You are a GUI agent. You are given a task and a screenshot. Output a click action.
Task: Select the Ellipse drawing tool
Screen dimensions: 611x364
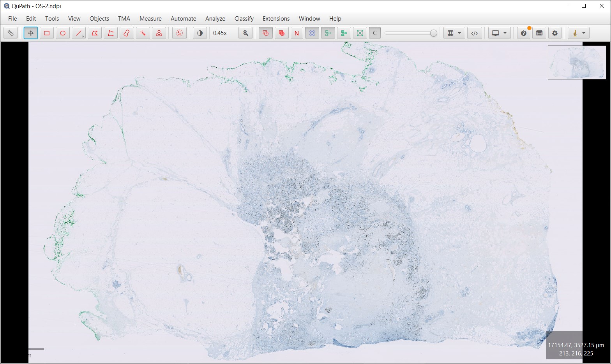[63, 33]
